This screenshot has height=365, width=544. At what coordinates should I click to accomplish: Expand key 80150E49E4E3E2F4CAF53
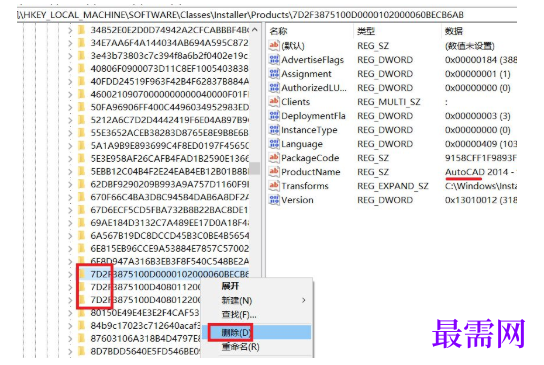pos(70,313)
